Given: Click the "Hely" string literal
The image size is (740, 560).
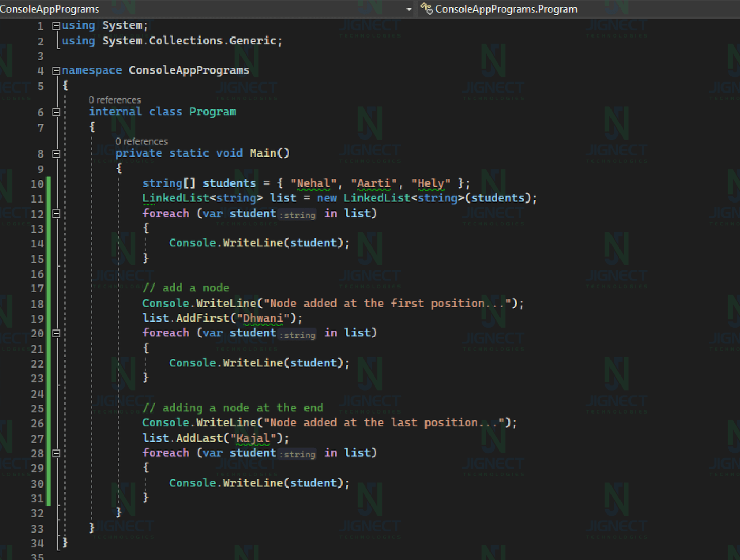Looking at the screenshot, I should click(431, 183).
